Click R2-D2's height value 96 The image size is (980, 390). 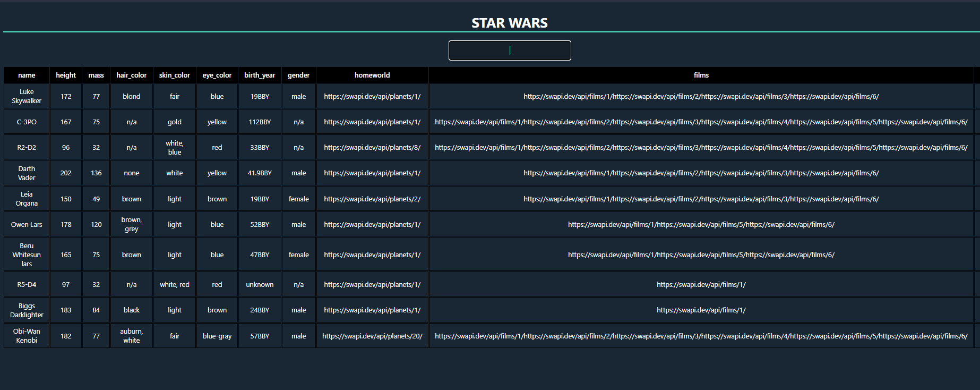coord(66,147)
